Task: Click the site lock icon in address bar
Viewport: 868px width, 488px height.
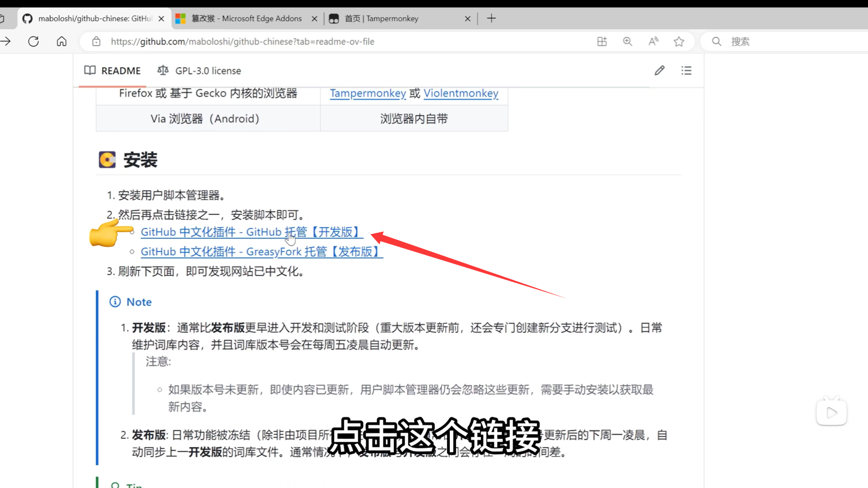Action: click(96, 42)
